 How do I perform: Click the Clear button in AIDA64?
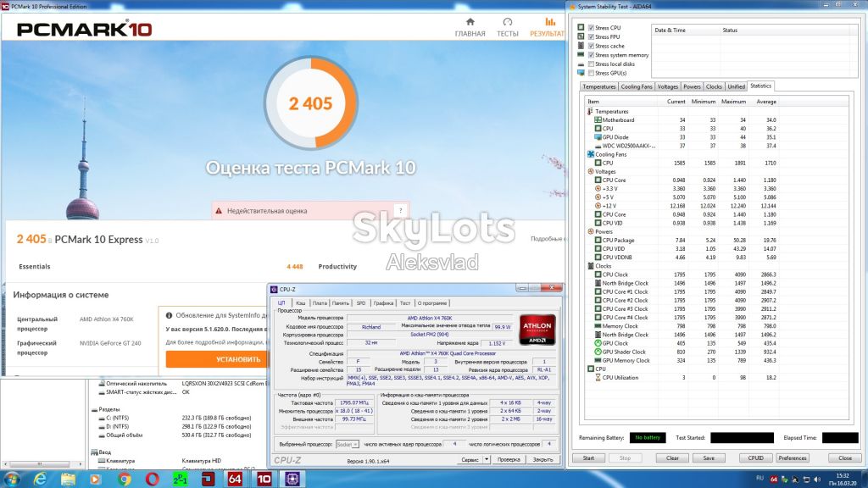672,457
